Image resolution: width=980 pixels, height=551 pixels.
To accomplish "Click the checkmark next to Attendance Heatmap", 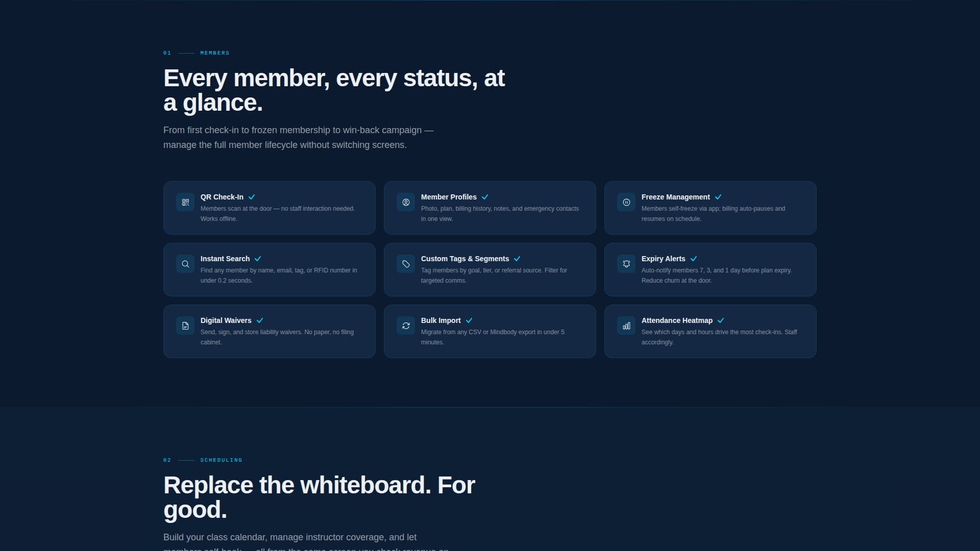I will (x=721, y=320).
